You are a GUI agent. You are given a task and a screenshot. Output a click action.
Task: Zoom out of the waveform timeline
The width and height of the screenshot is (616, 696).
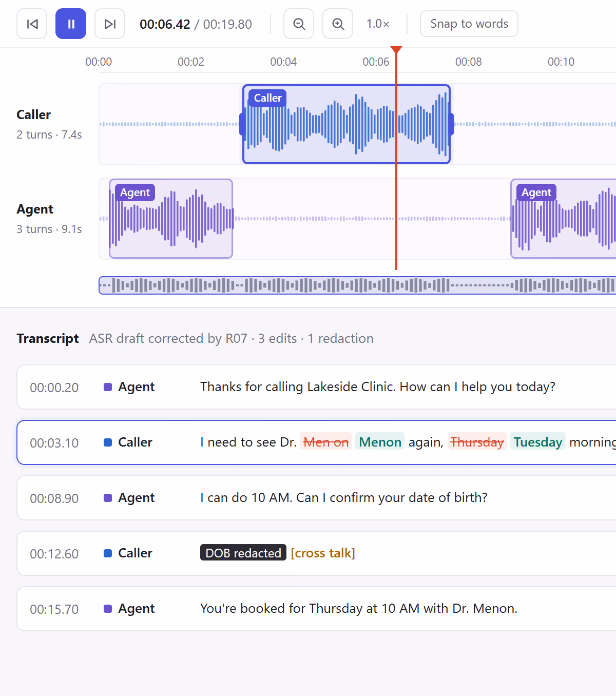point(299,24)
